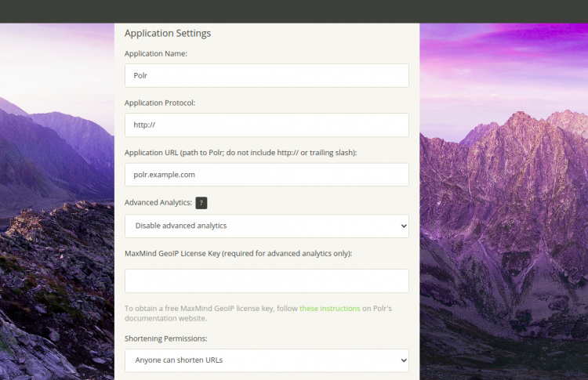Click the Application Settings heading
This screenshot has width=588, height=380.
(x=168, y=33)
